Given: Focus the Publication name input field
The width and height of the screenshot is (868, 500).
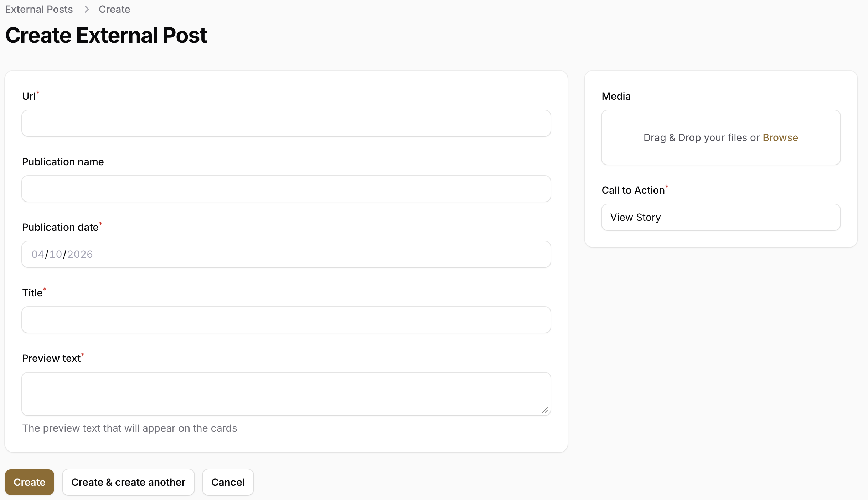Looking at the screenshot, I should click(286, 189).
